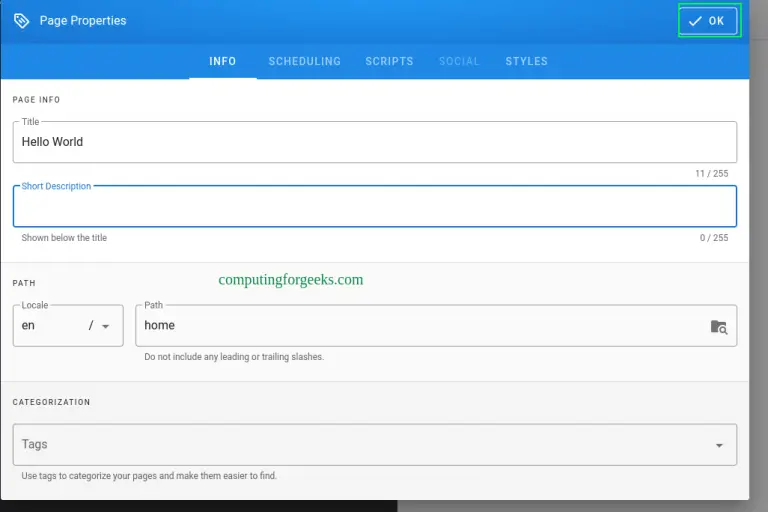Click the CATEGORIZATION section heading
Screen dimensions: 768x512
51,402
